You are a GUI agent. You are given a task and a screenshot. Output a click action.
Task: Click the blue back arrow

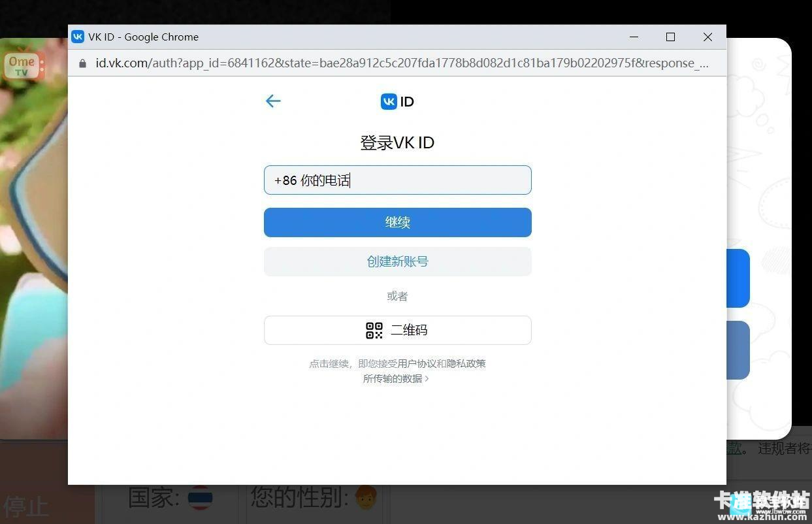(273, 101)
